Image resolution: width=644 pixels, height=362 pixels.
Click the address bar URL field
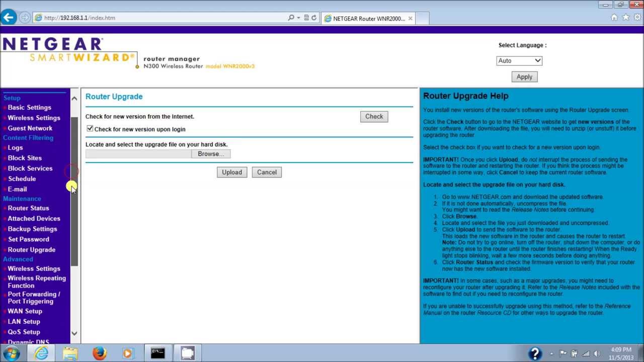click(x=160, y=18)
